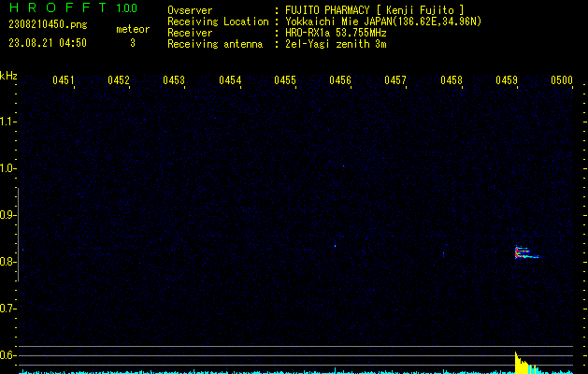Click the yellow power peak at 0459

tap(522, 363)
